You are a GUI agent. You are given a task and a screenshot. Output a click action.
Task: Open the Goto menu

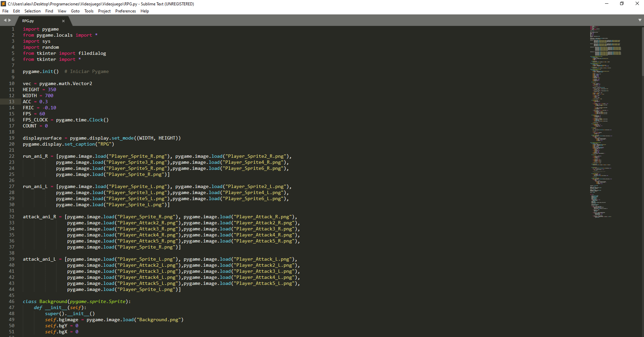[75, 11]
